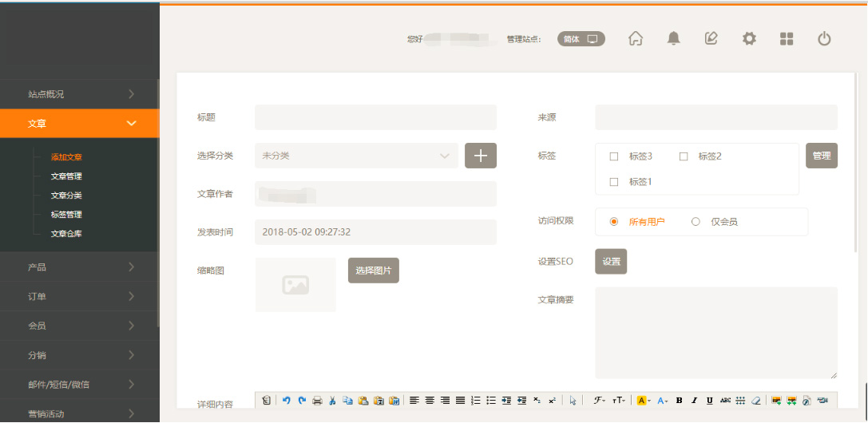Expand the 产品 sidebar menu
This screenshot has width=868, height=423.
tap(80, 267)
